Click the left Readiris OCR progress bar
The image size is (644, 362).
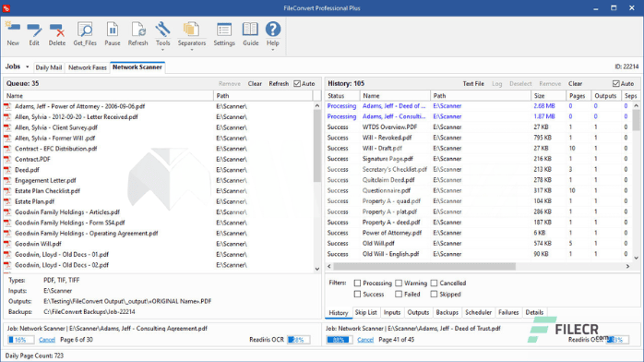click(298, 340)
